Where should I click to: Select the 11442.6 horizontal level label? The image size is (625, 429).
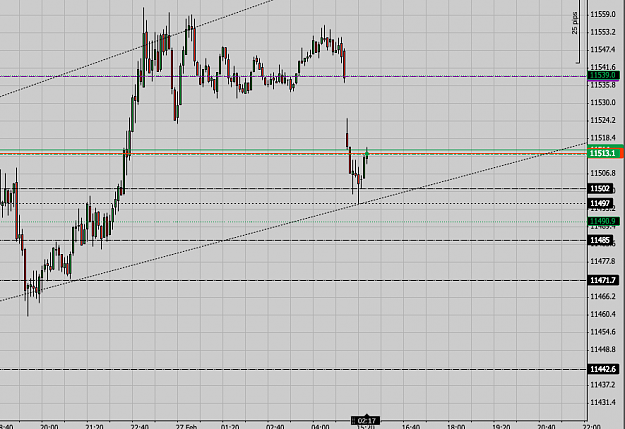tap(603, 369)
